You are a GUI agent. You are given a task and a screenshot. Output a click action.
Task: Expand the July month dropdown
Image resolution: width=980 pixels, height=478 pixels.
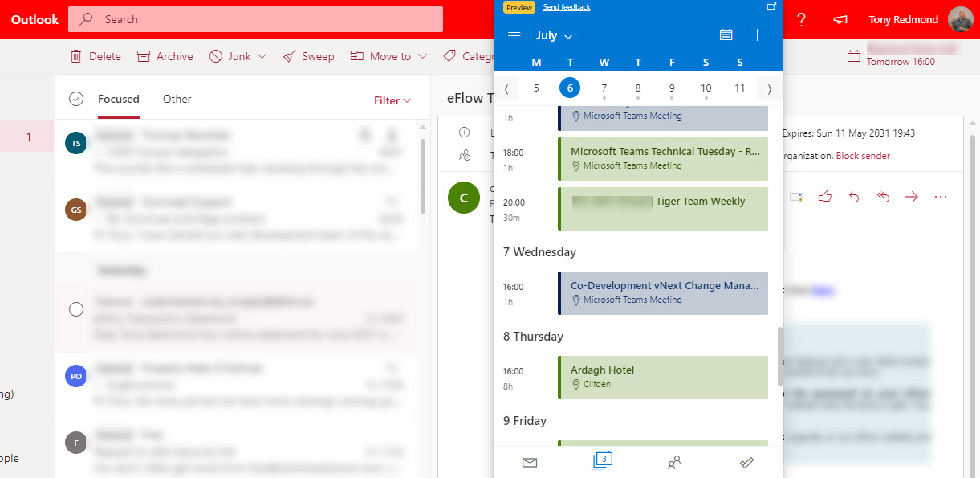pyautogui.click(x=554, y=36)
